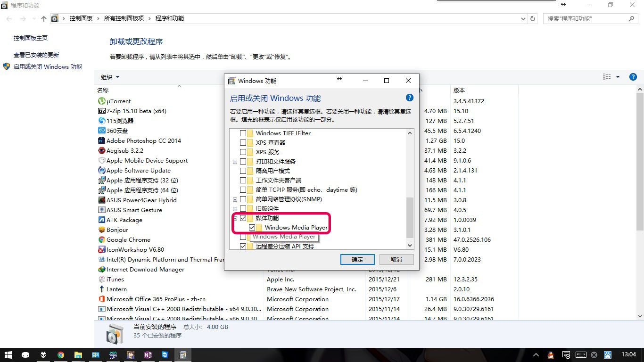Image resolution: width=644 pixels, height=362 pixels.
Task: Select the ATK Package icon
Action: tap(101, 220)
